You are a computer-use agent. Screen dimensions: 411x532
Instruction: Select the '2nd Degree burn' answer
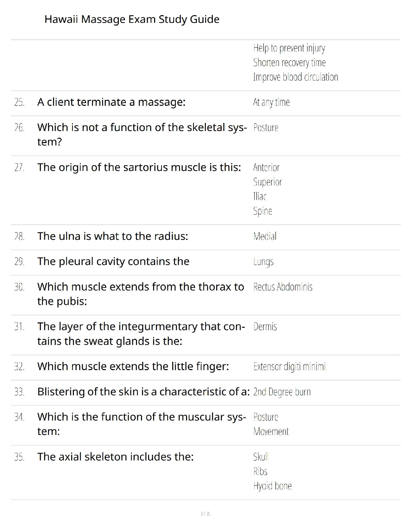click(x=282, y=392)
